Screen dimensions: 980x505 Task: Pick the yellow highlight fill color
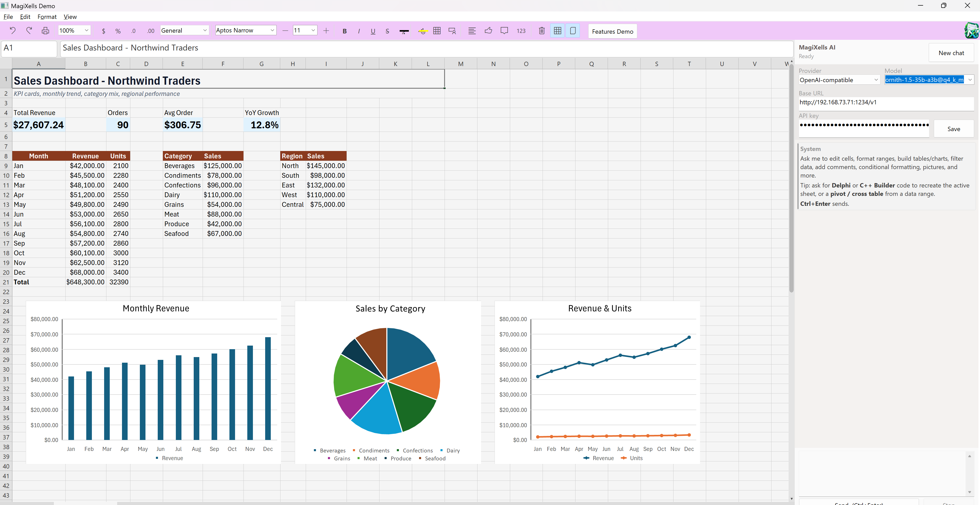[422, 31]
